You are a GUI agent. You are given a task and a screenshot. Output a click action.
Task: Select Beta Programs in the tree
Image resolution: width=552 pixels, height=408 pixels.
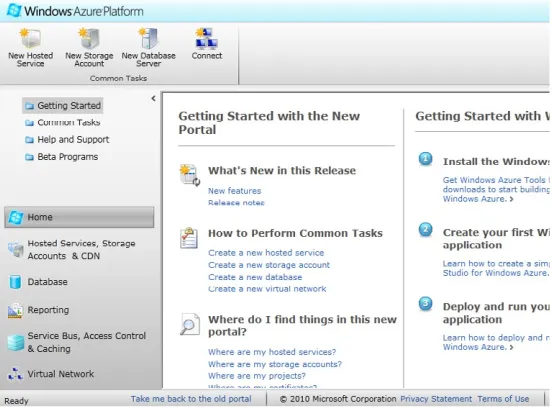(x=61, y=157)
